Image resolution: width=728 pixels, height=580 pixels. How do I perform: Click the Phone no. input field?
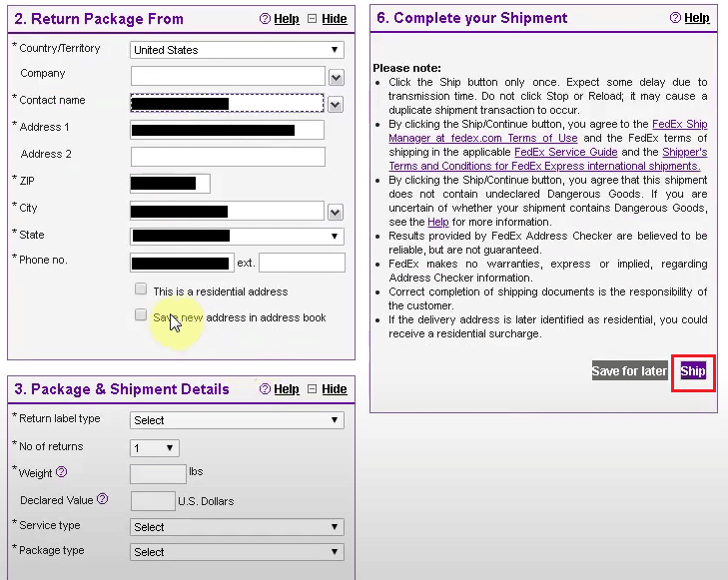click(x=182, y=263)
